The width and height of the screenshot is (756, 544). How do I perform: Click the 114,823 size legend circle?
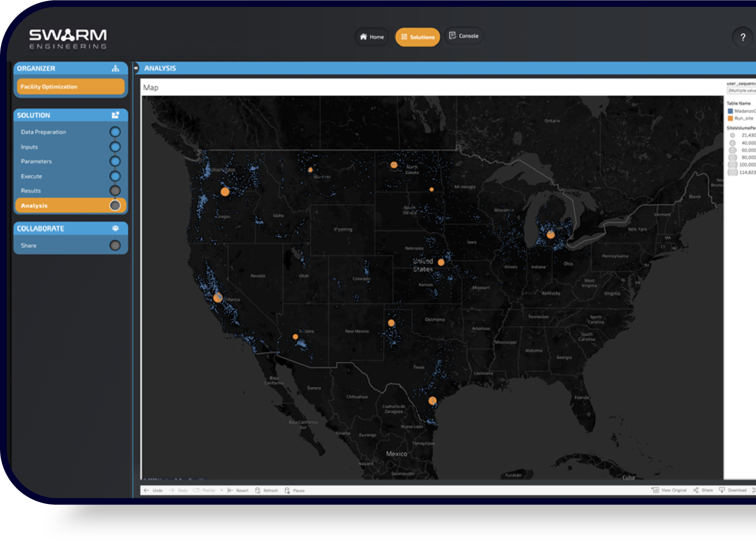(733, 172)
